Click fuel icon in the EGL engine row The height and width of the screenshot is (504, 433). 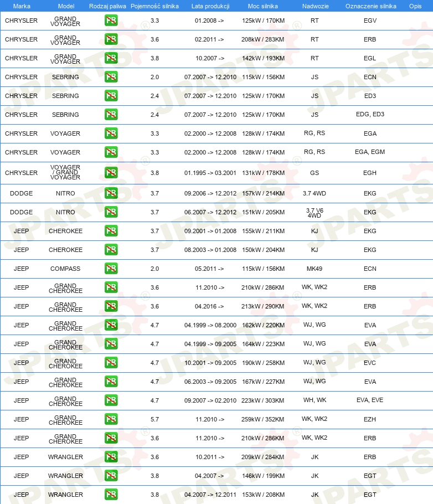tap(111, 58)
